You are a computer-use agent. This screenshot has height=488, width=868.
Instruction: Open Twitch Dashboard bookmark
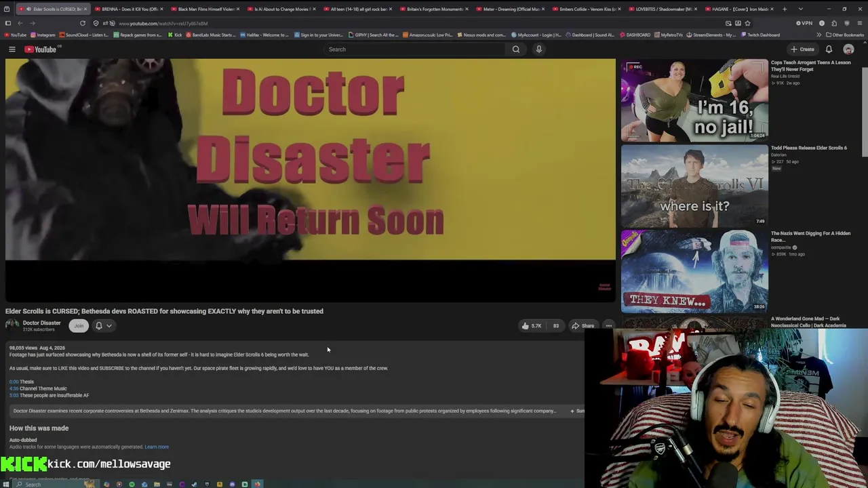(760, 35)
